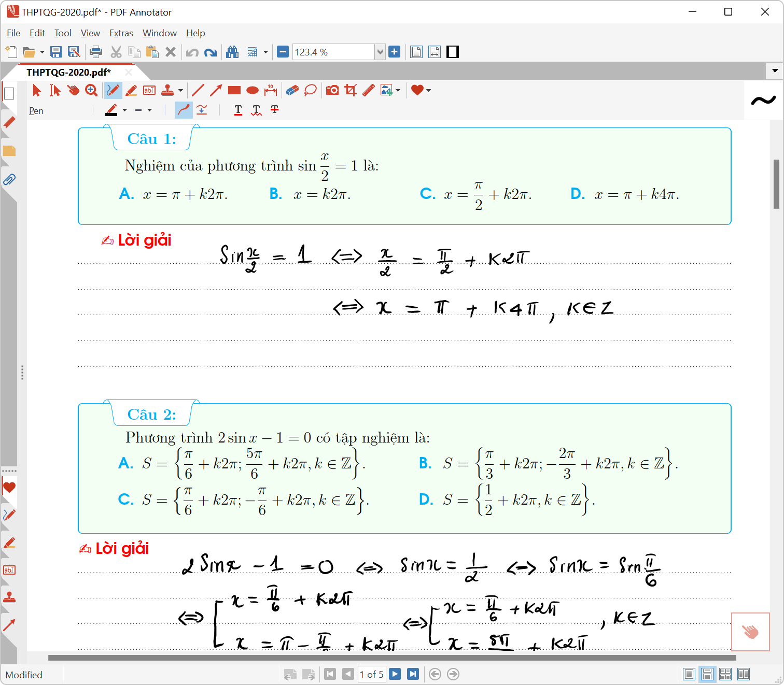Toggle pen auto-smooth snap option
This screenshot has width=784, height=685.
(202, 110)
